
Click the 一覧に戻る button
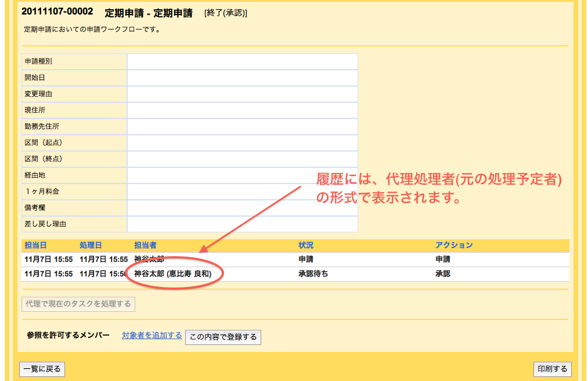[42, 369]
